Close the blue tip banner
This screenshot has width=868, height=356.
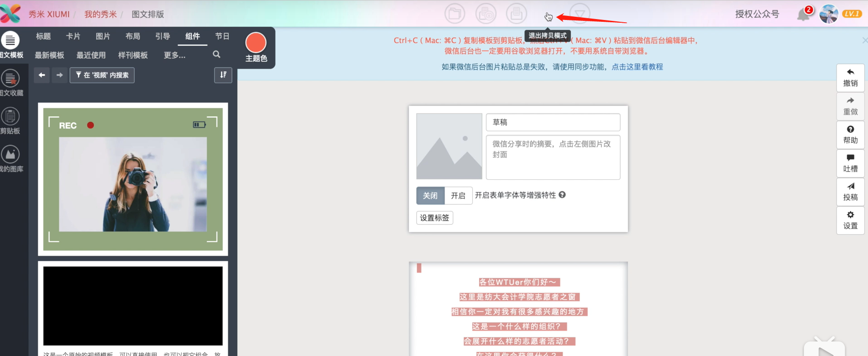[865, 40]
